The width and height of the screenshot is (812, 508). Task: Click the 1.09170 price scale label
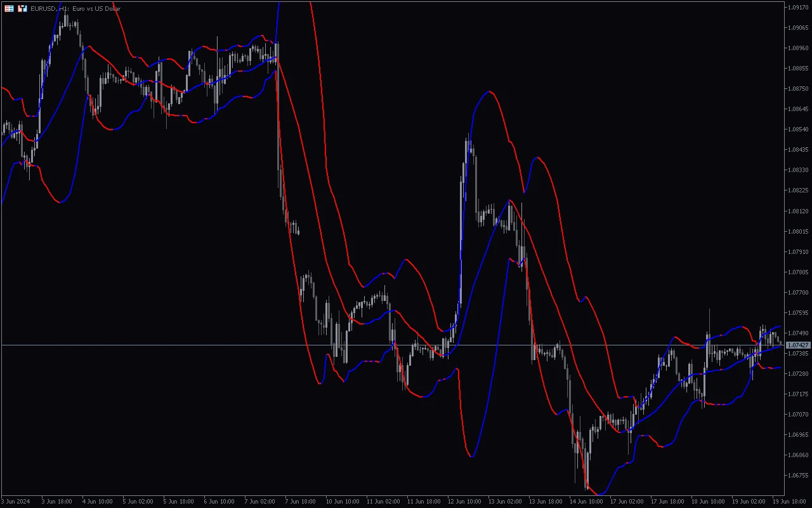[797, 7]
